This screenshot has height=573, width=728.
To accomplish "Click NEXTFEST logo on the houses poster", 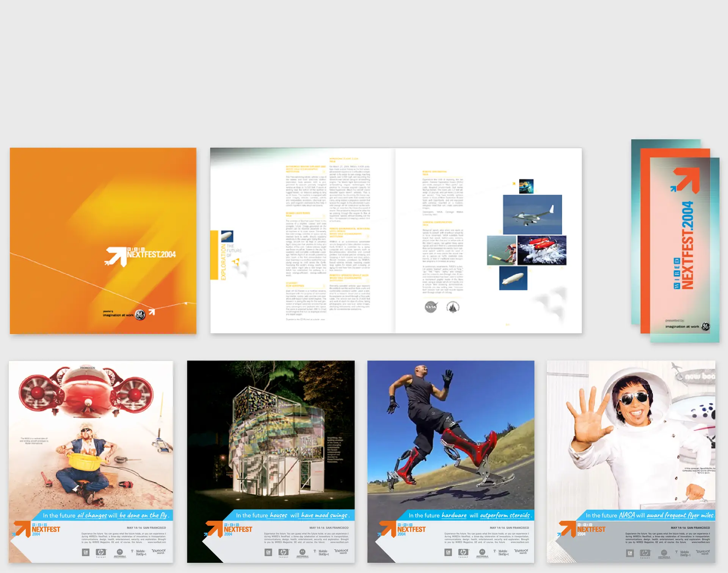I will (229, 529).
